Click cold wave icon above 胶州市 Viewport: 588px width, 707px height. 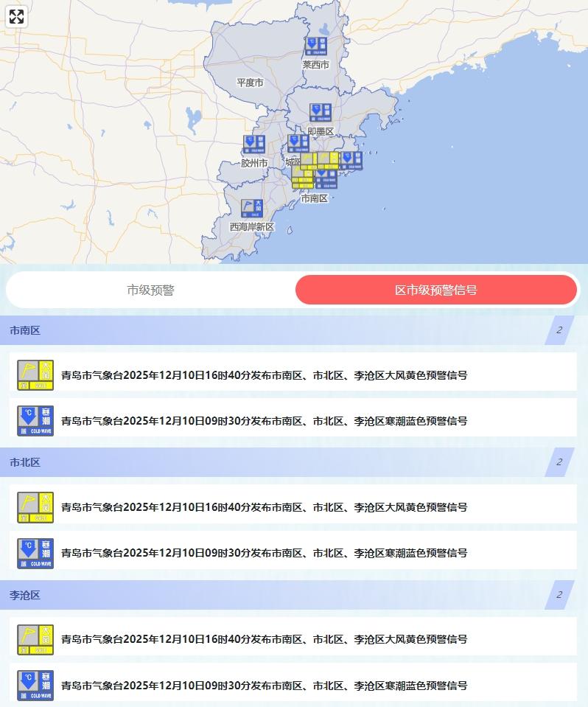[253, 144]
